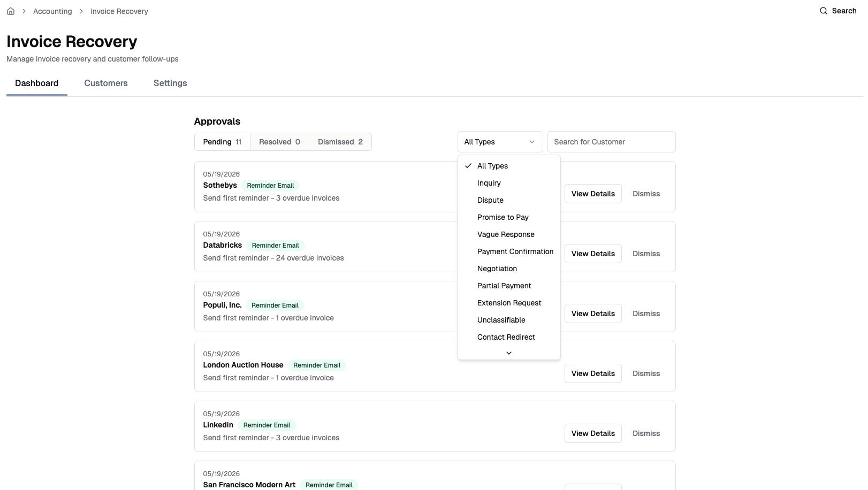Dismiss the Populi, Inc. approval
Screen dimensions: 868x490
click(x=646, y=313)
